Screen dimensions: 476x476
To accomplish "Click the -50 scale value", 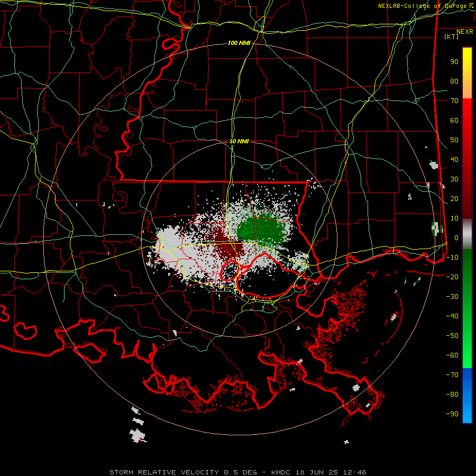I will [x=452, y=336].
